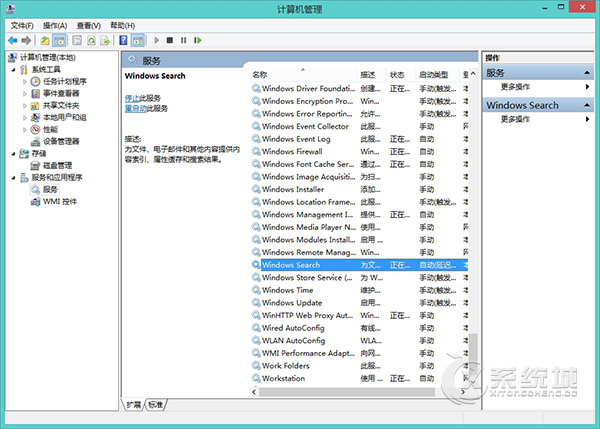Collapse Windows Search section in actions pane
Image resolution: width=600 pixels, height=429 pixels.
click(x=587, y=105)
